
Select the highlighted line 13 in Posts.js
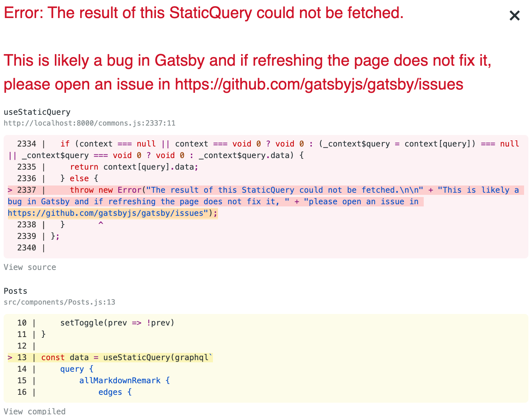click(x=126, y=357)
